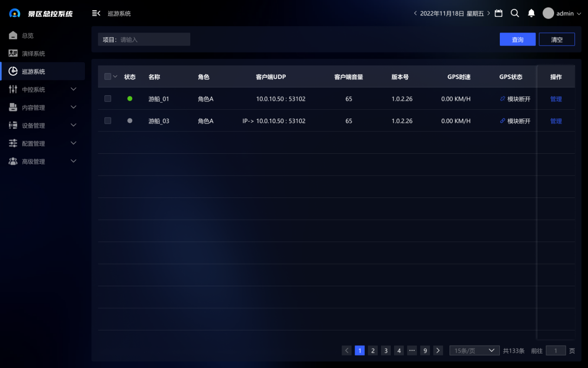Open the 总览 sidebar menu item
Image resolution: width=588 pixels, height=368 pixels.
28,36
